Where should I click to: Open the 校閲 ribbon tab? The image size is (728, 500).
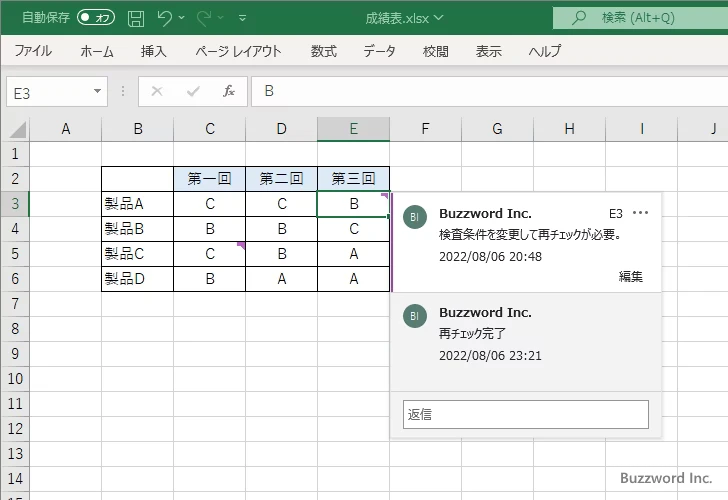click(436, 51)
